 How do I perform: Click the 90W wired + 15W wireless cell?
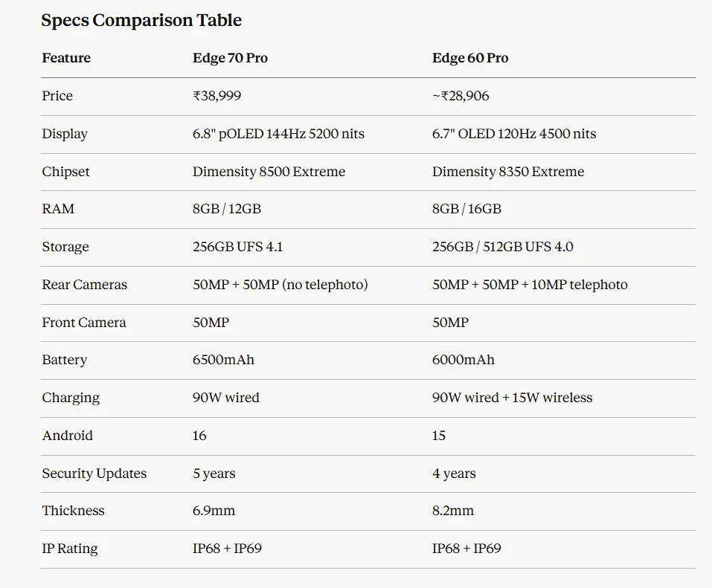(x=512, y=398)
